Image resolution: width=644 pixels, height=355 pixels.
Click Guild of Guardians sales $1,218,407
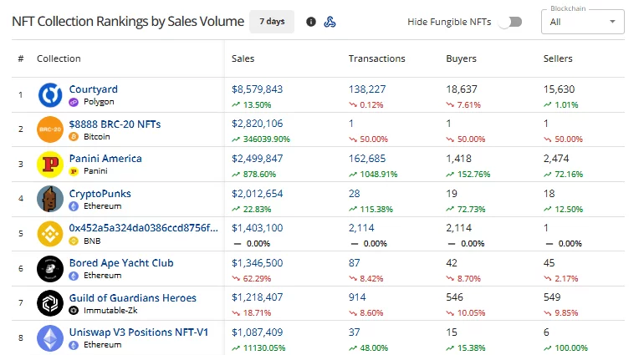point(257,297)
